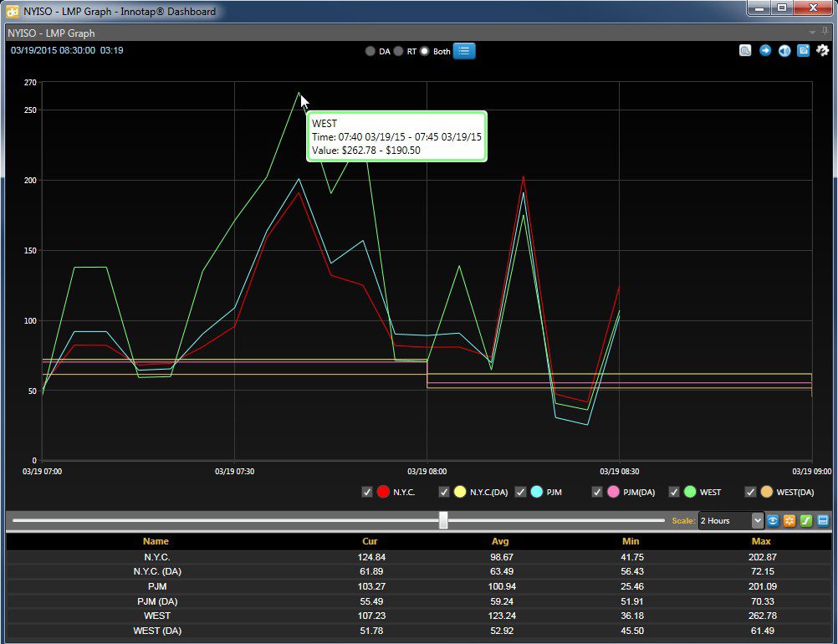Click the 03/19 08:00 time axis label

pos(427,472)
